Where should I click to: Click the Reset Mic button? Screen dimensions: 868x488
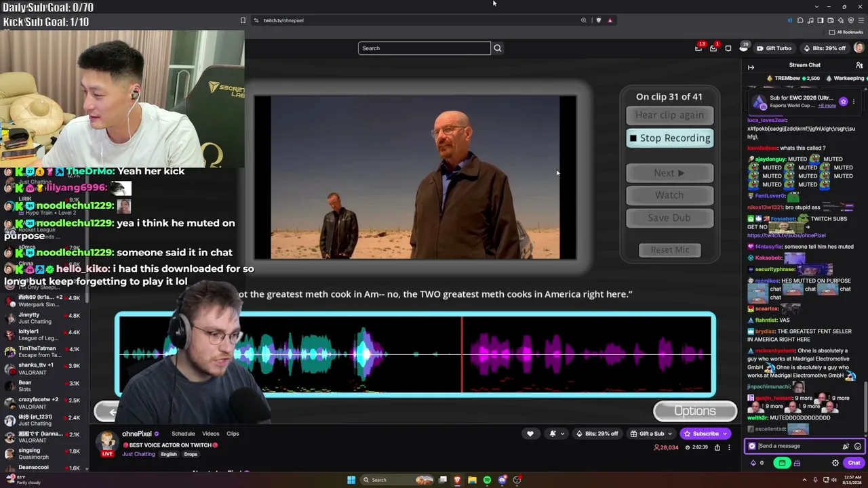click(x=669, y=250)
